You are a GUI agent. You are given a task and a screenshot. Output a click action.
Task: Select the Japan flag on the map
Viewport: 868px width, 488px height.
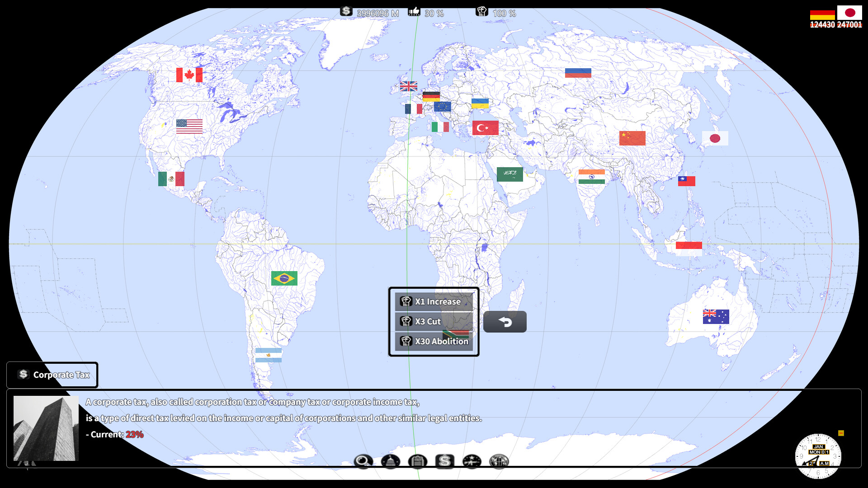[x=715, y=138]
